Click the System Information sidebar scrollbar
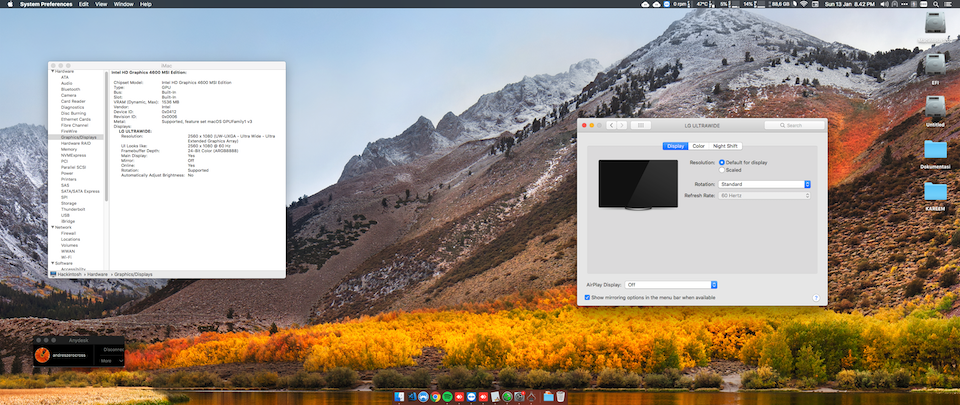 [107, 136]
